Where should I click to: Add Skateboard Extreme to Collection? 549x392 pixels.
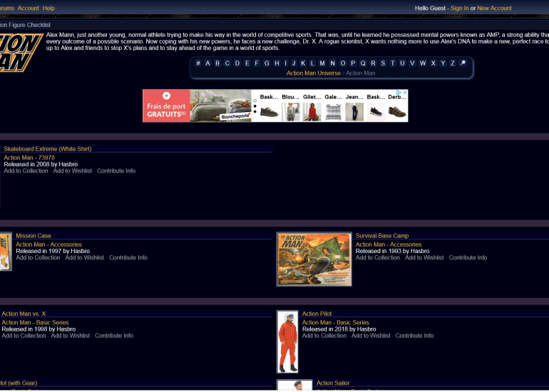26,171
